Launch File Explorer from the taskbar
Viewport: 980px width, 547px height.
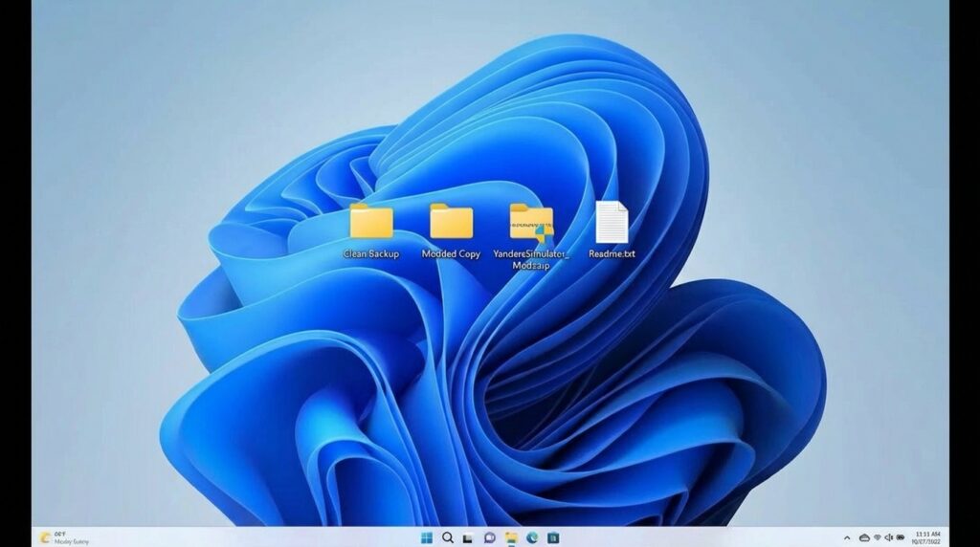pos(511,537)
